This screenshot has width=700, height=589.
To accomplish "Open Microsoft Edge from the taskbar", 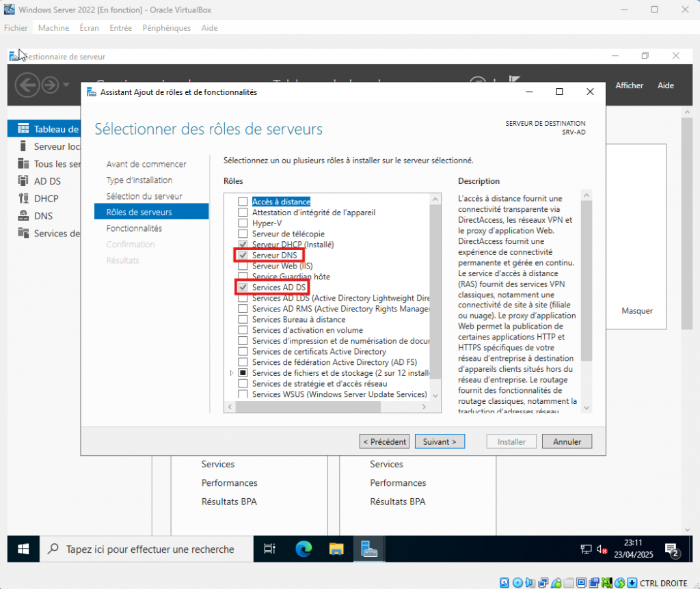I will pyautogui.click(x=304, y=549).
